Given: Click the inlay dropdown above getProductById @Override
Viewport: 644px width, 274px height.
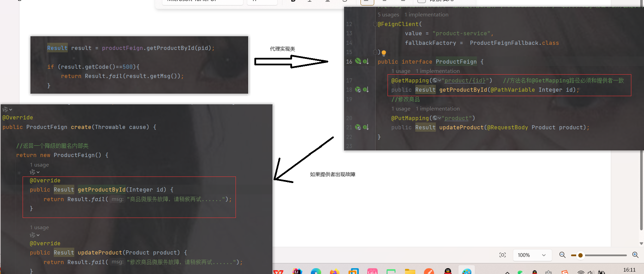Looking at the screenshot, I should (35, 172).
